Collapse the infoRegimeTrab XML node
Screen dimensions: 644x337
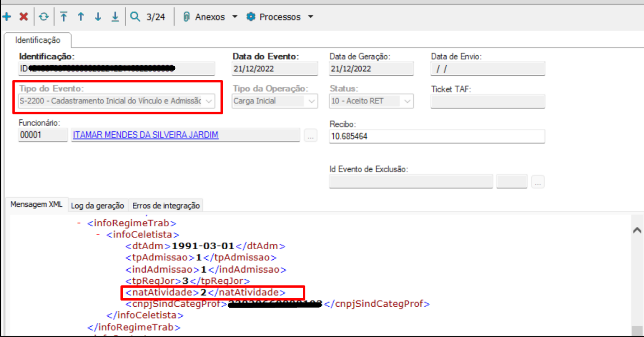pos(79,223)
